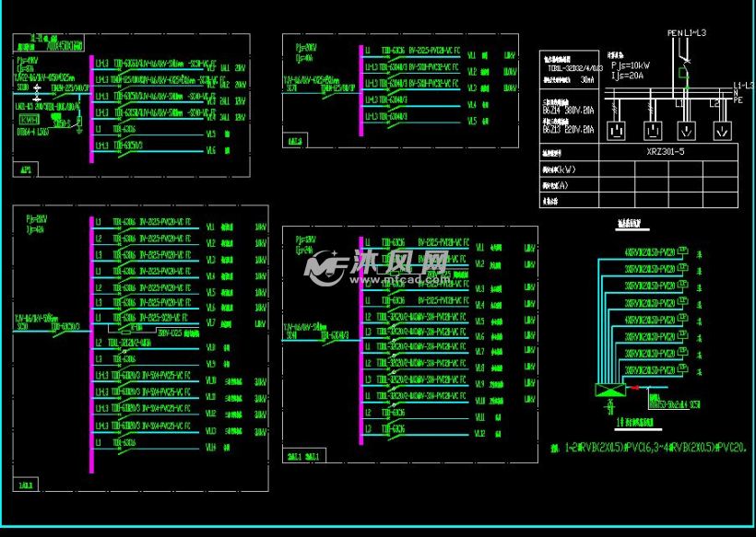756x537 pixels.
Task: Click the Pjs=10kW text label
Action: (x=631, y=65)
